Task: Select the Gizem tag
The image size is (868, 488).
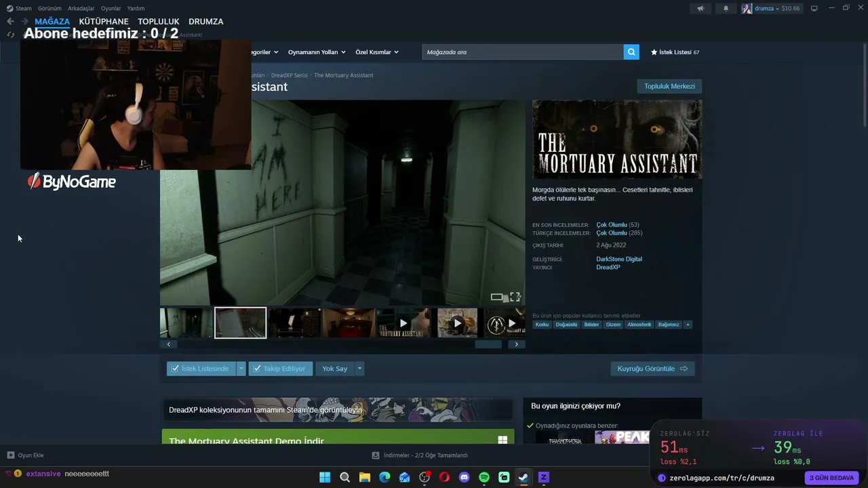Action: pyautogui.click(x=613, y=325)
